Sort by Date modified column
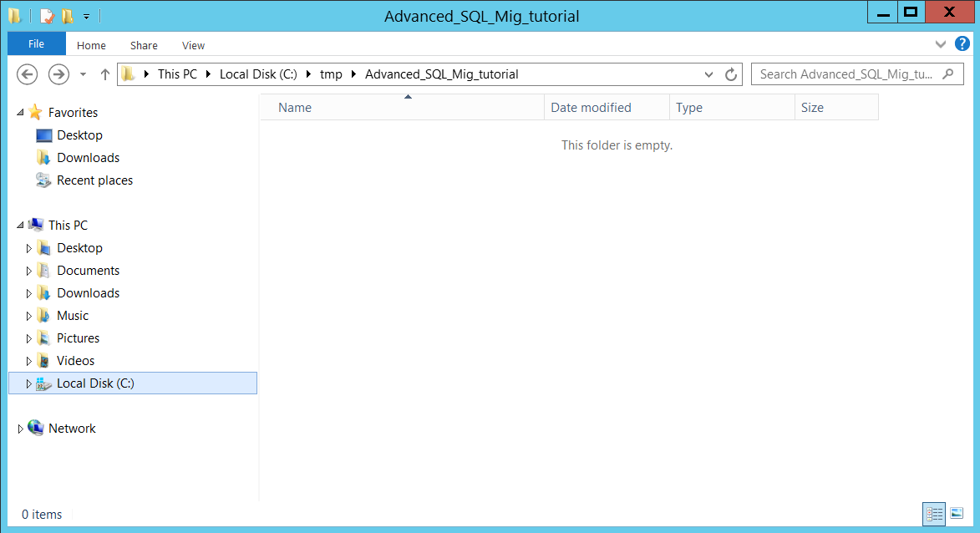The height and width of the screenshot is (533, 980). click(607, 108)
